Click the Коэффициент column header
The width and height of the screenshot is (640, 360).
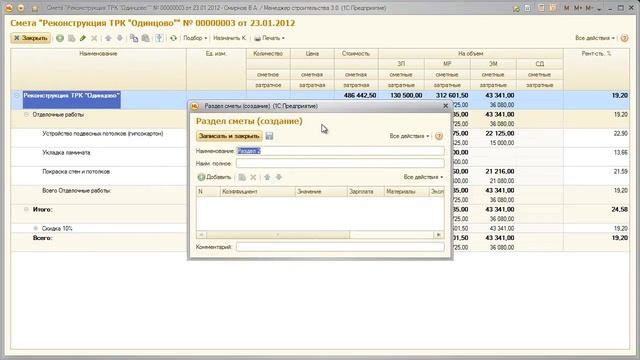(258, 191)
